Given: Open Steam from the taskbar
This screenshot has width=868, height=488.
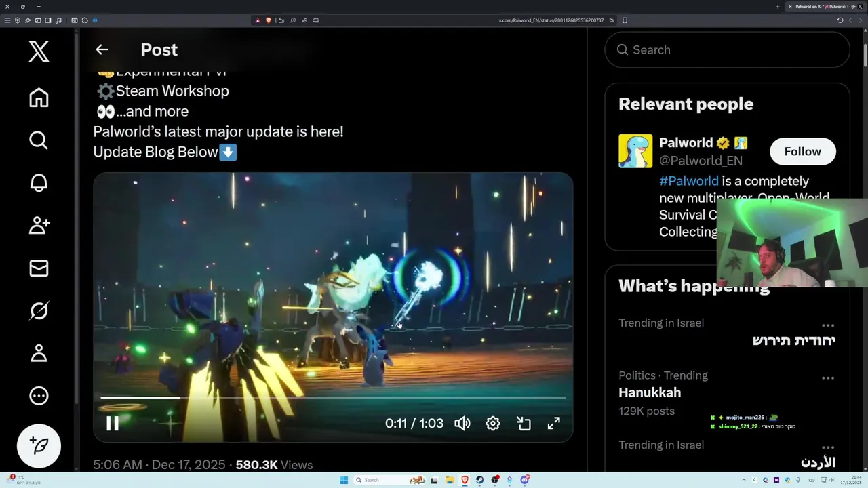Looking at the screenshot, I should point(479,480).
